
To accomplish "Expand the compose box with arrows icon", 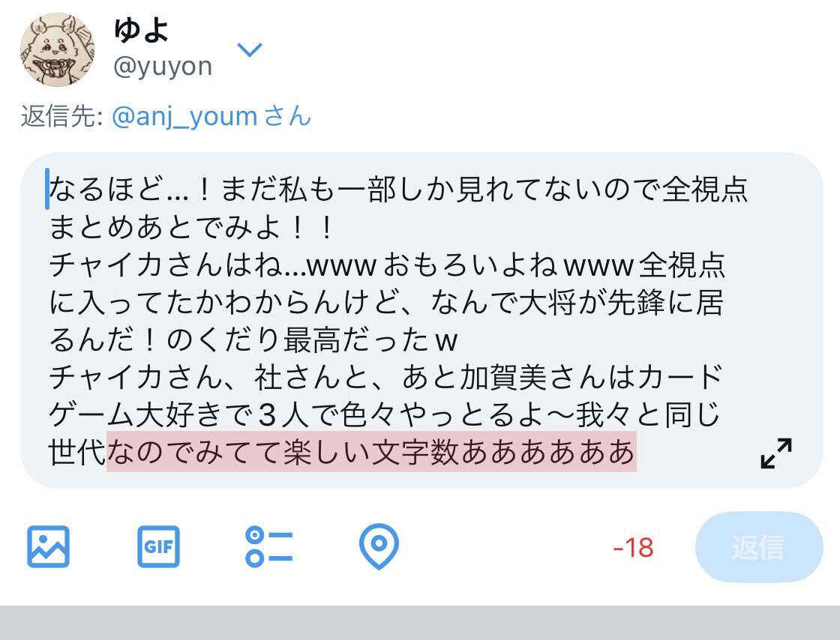I will [x=776, y=453].
